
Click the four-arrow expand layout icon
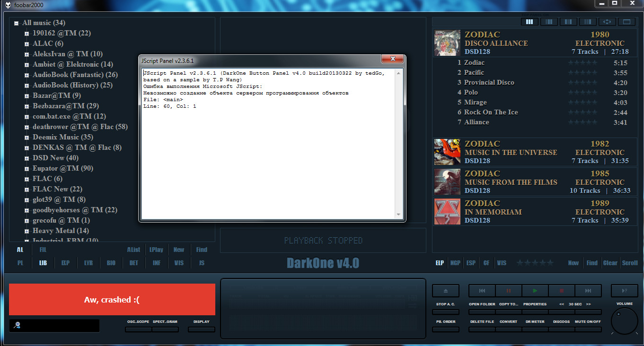coord(607,22)
